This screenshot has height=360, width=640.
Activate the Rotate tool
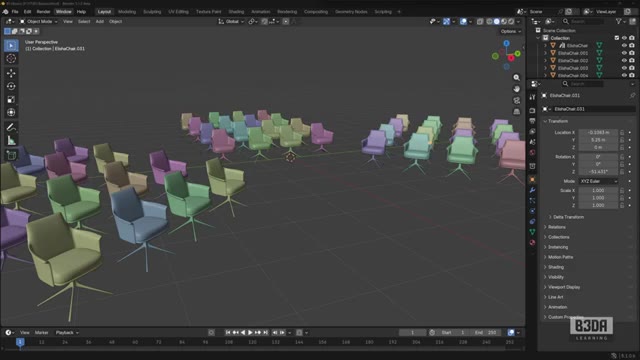click(x=11, y=86)
